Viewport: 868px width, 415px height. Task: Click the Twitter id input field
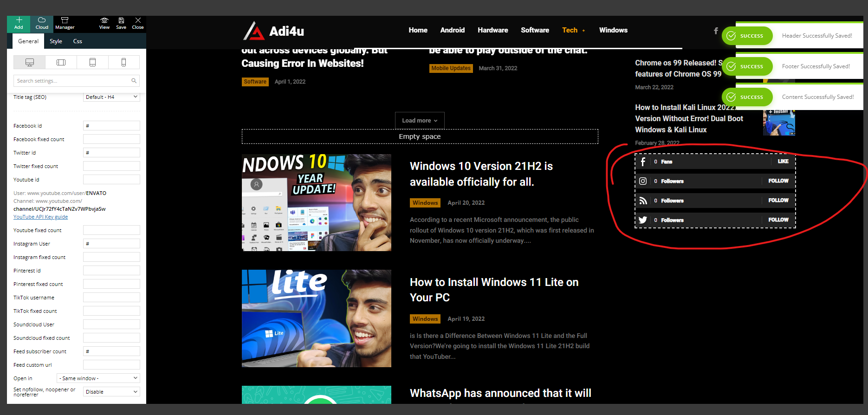pyautogui.click(x=111, y=153)
